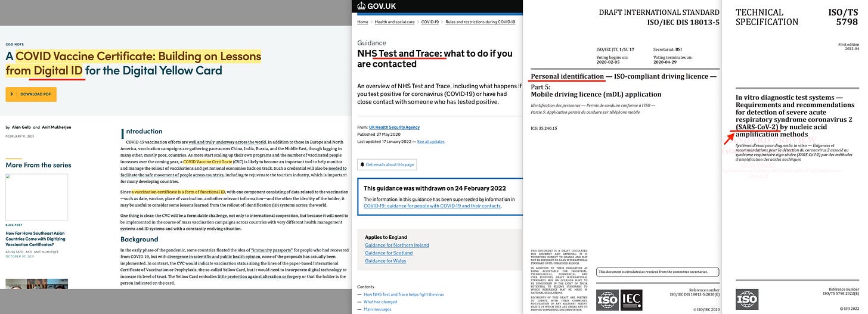The width and height of the screenshot is (868, 314).
Task: Click the GOV.UK crown logo
Action: click(361, 7)
